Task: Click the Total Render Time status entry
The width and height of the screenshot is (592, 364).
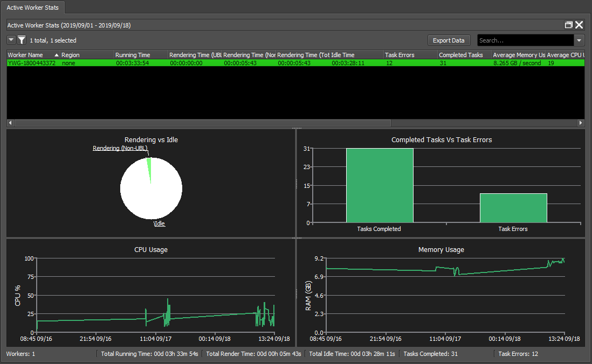Action: pos(254,354)
